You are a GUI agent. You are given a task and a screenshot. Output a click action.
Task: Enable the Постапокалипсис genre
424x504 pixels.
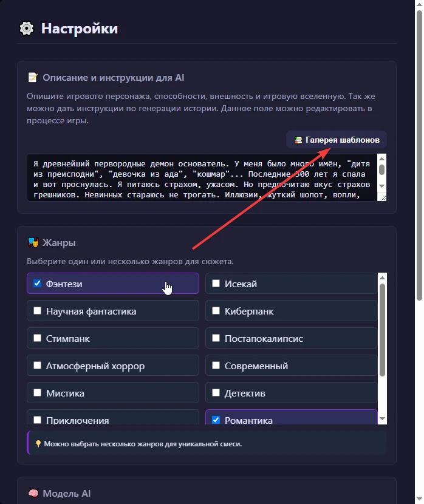216,338
